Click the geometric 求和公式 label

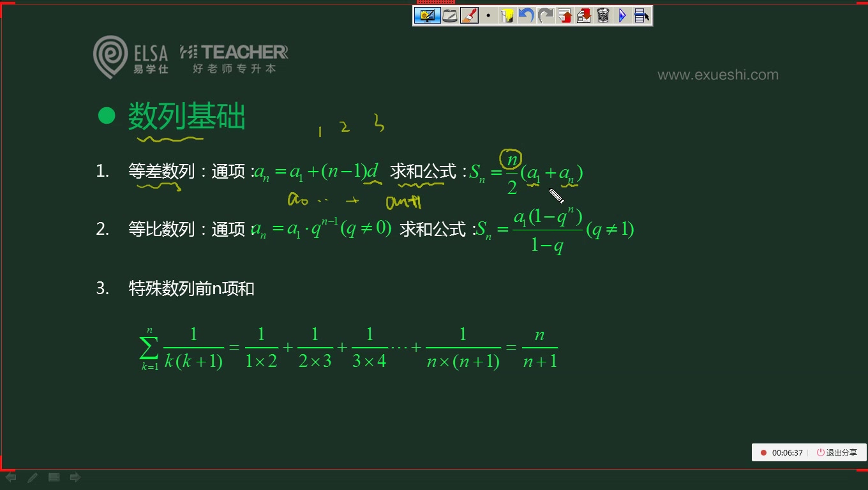point(433,229)
